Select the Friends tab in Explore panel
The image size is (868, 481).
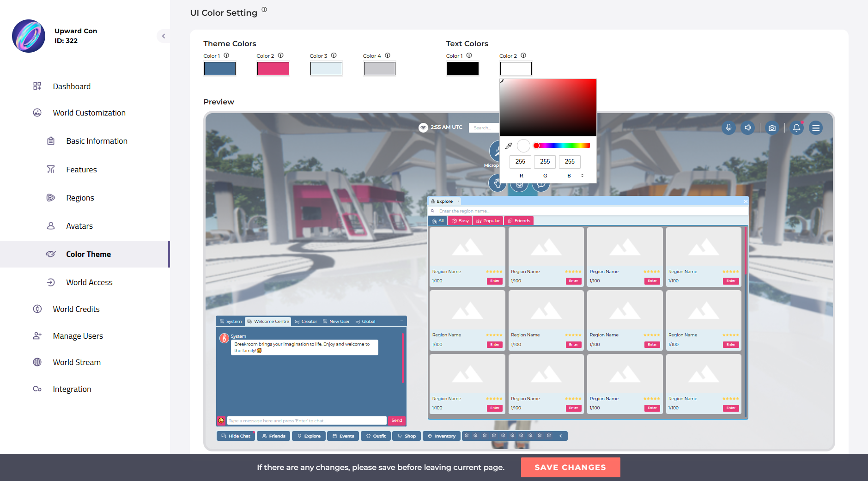(x=519, y=221)
